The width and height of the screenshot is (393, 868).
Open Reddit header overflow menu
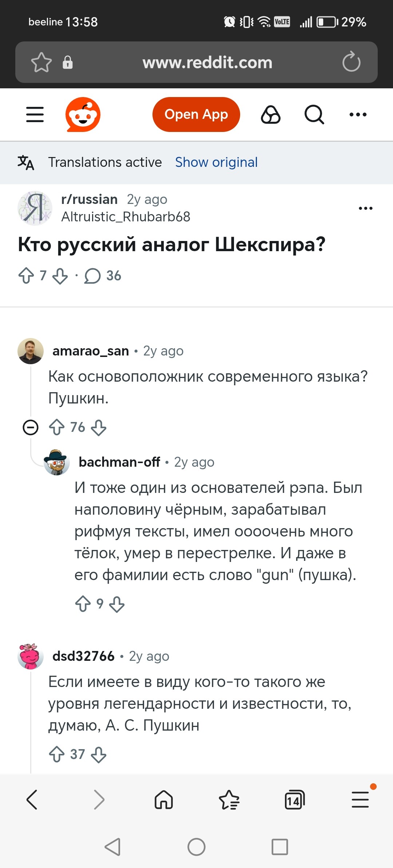pos(358,114)
